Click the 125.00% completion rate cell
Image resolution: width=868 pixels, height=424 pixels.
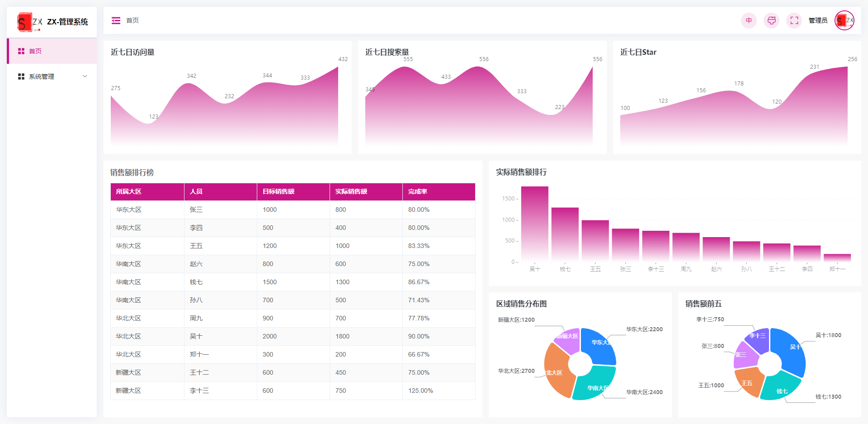[439, 391]
